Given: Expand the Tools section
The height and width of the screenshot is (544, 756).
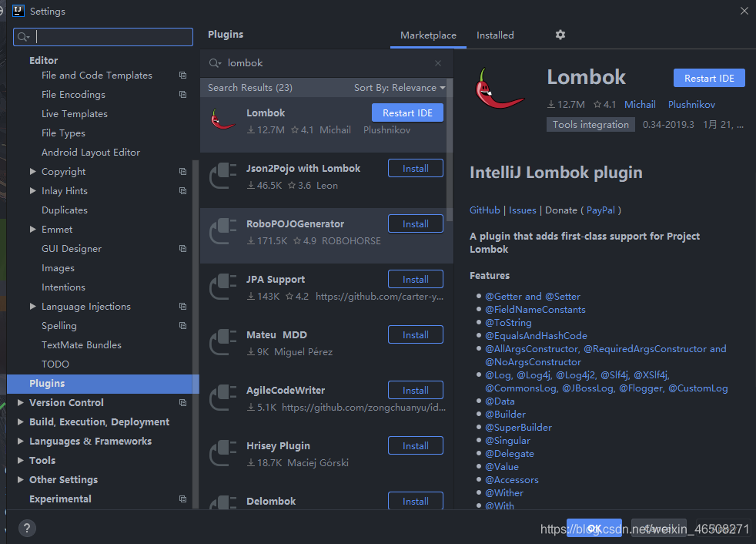Looking at the screenshot, I should click(21, 461).
